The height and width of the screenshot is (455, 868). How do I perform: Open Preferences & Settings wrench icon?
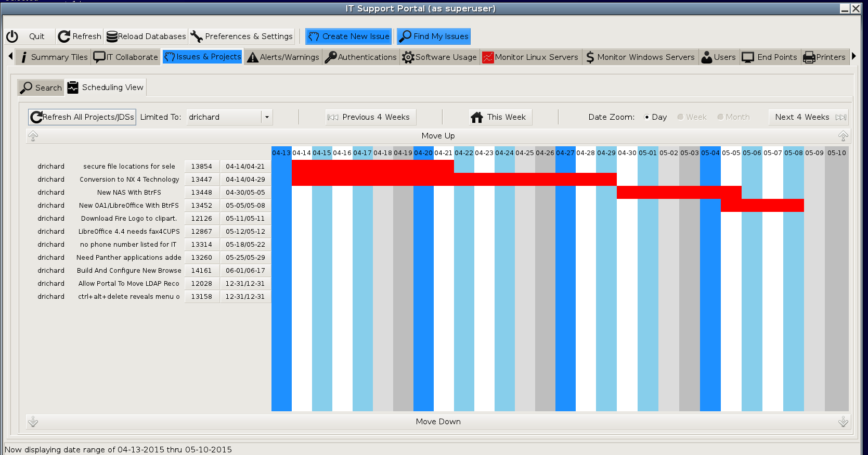[x=197, y=36]
